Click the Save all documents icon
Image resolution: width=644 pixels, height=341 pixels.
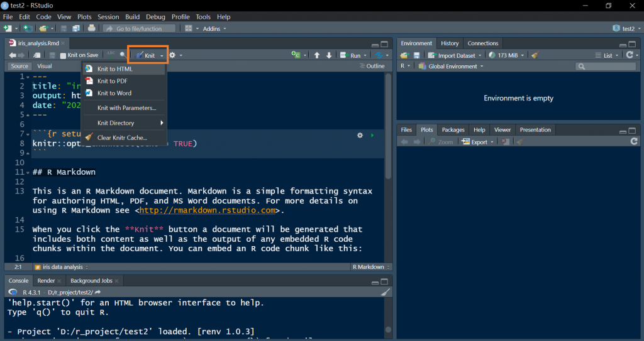click(76, 28)
